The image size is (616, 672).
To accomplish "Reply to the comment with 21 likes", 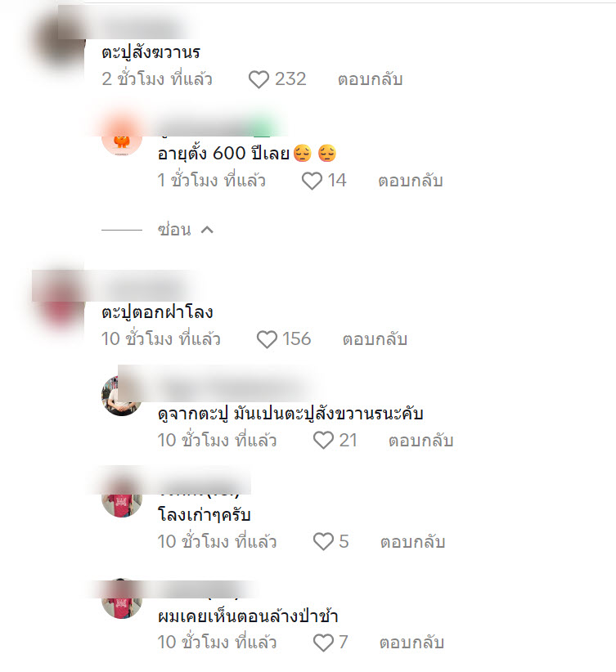I will pos(420,441).
